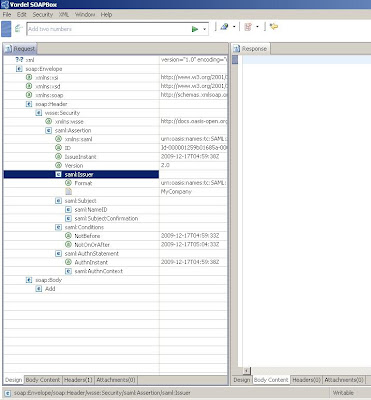
Task: Click the green run request arrow
Action: pyautogui.click(x=195, y=29)
